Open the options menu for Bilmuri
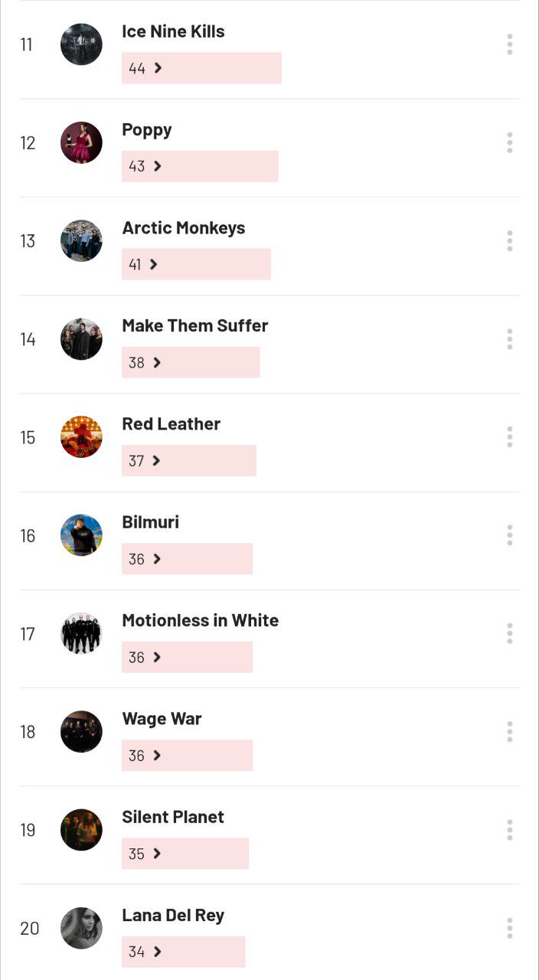Screen dimensions: 539x980 tap(509, 535)
